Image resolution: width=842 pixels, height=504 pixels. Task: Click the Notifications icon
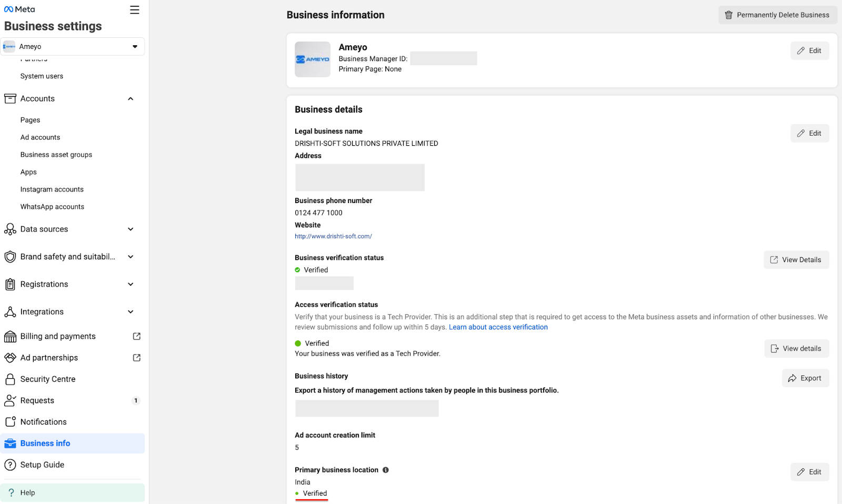point(10,422)
